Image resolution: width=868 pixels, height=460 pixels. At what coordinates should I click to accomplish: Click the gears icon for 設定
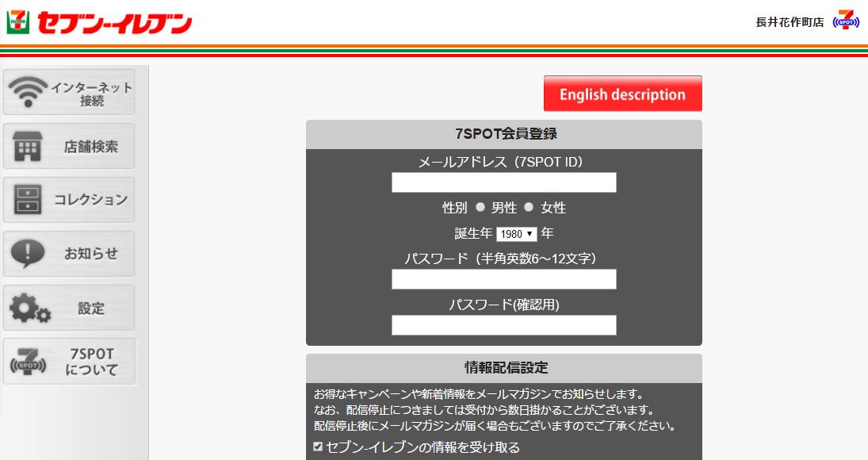click(x=30, y=309)
